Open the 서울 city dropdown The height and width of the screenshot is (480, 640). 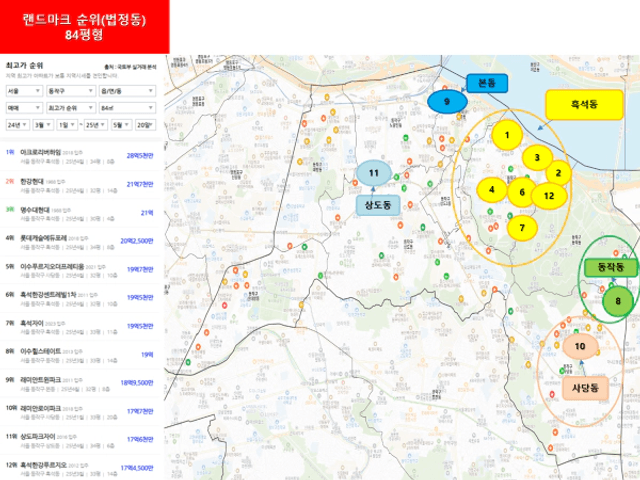[24, 91]
